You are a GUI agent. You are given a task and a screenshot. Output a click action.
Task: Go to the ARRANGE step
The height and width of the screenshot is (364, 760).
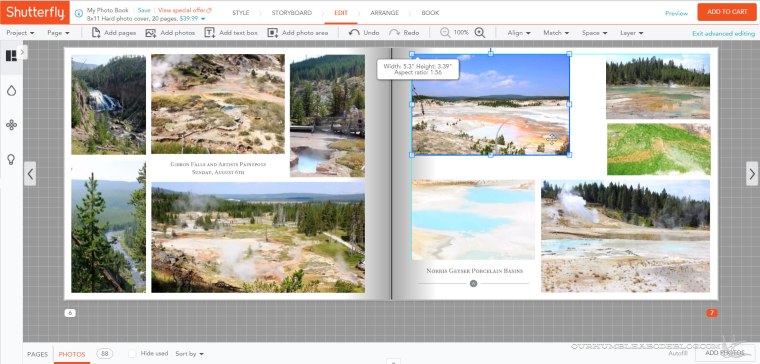[384, 13]
